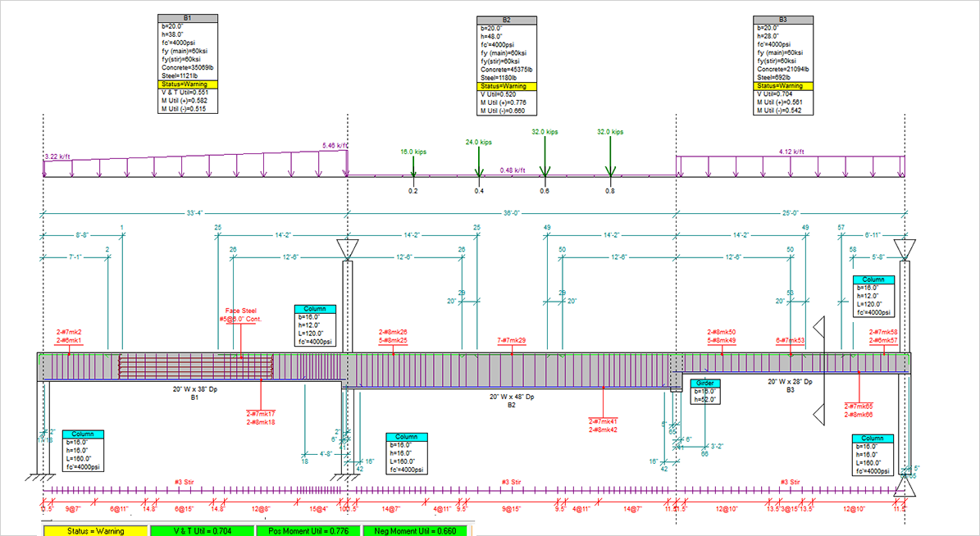Click the Girder label box header
This screenshot has height=536, width=980.
pyautogui.click(x=705, y=384)
